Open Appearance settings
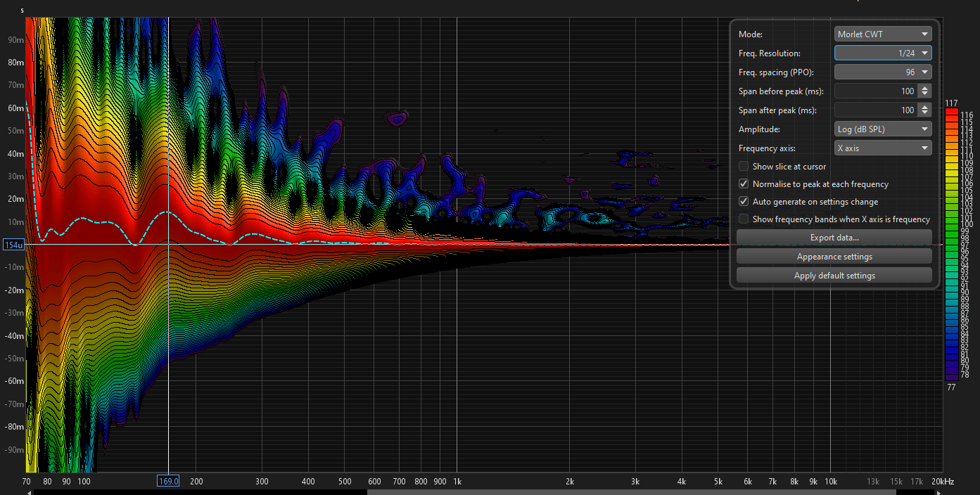The height and width of the screenshot is (495, 980). coord(834,257)
